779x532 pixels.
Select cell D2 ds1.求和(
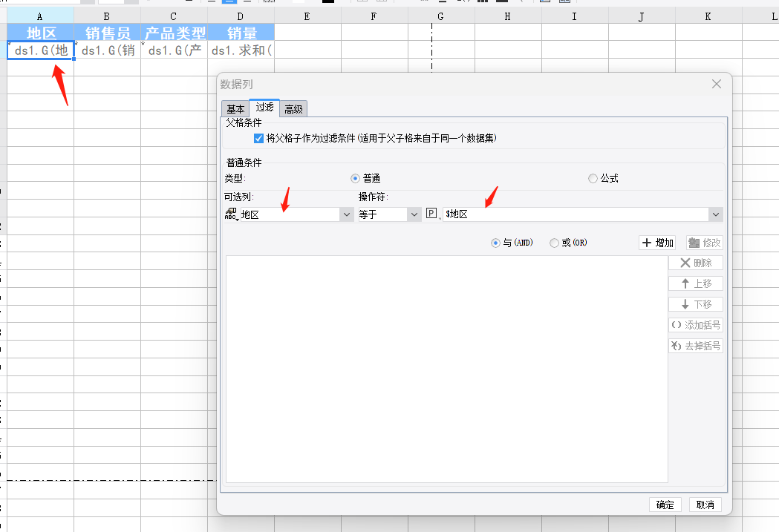tap(241, 50)
